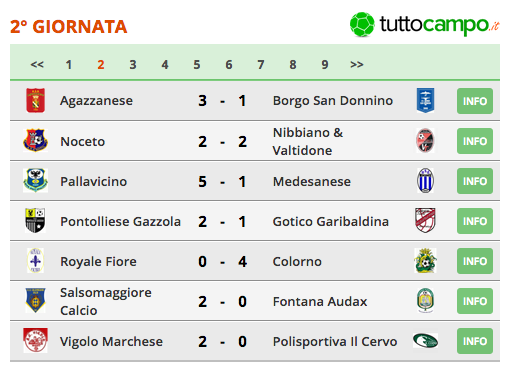Screen dimensions: 513x370
Task: Select matchday 9 in the pager
Action: pyautogui.click(x=325, y=64)
